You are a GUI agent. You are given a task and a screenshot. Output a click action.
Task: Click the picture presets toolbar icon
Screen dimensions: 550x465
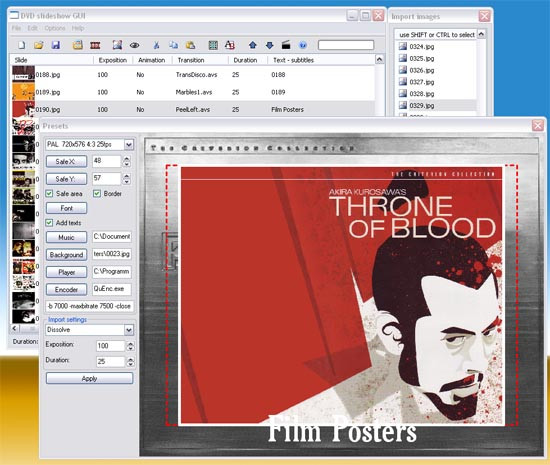117,45
